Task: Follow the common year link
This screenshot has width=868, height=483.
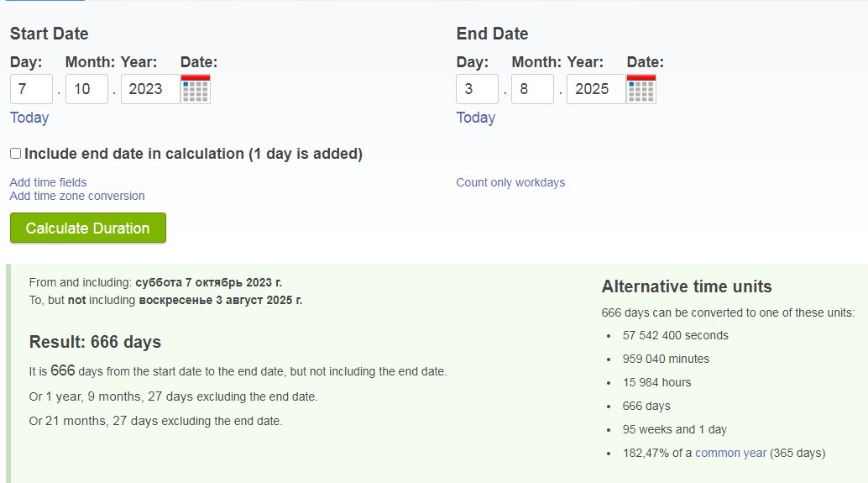Action: 730,453
